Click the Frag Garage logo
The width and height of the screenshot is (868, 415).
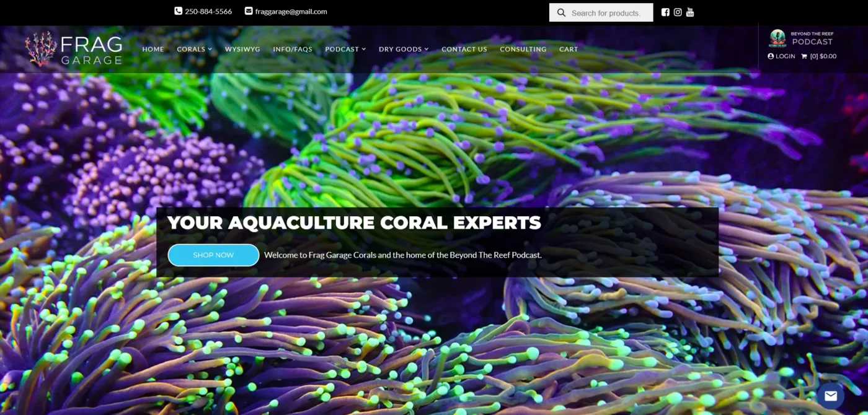point(74,49)
